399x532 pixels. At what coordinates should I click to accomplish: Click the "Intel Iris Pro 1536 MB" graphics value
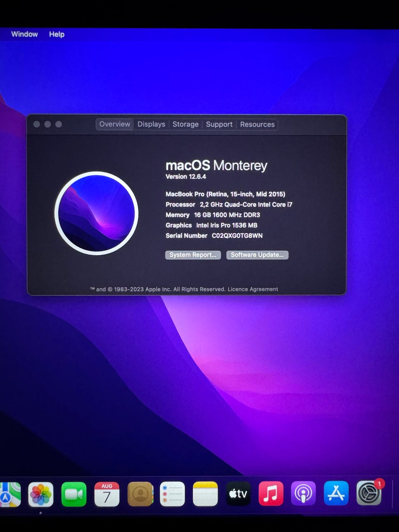227,225
